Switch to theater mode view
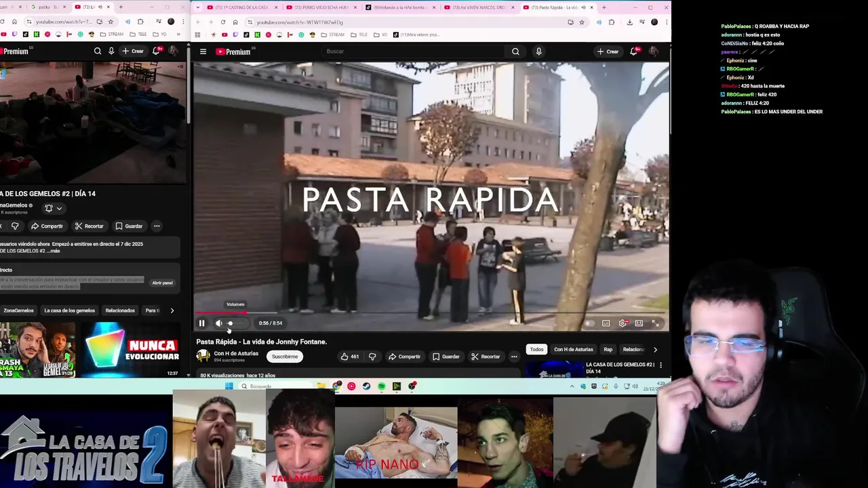 click(x=639, y=323)
